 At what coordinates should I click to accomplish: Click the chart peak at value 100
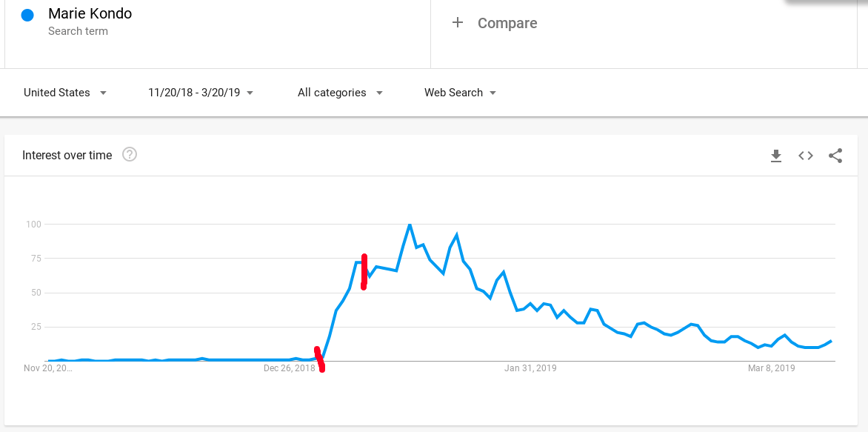(x=409, y=225)
